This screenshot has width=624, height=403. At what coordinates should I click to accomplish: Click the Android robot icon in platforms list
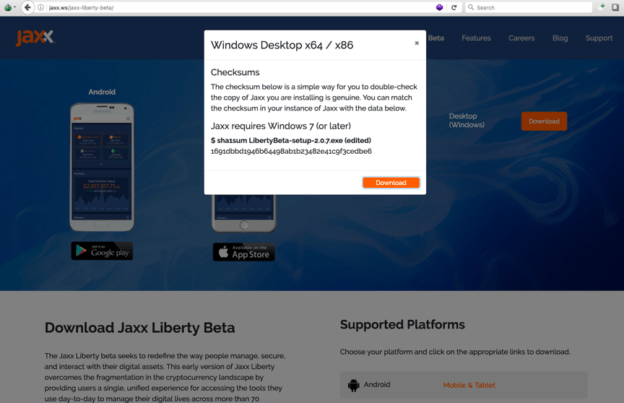point(353,385)
